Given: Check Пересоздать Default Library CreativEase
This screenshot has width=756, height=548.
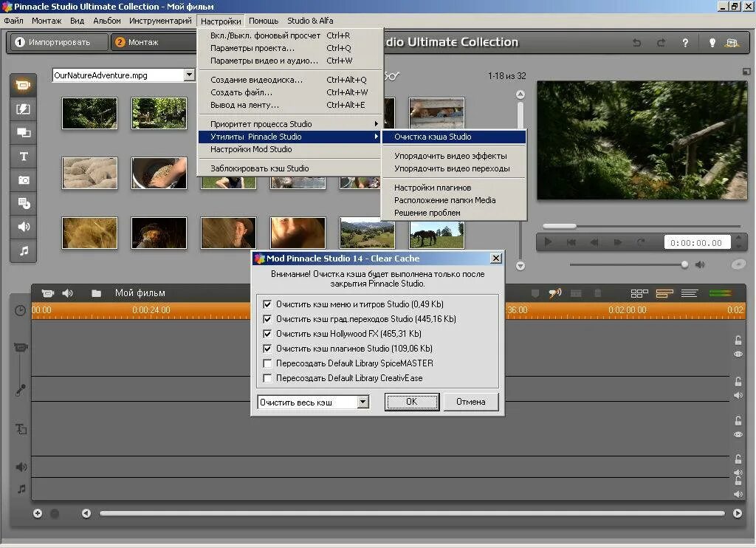Looking at the screenshot, I should [267, 378].
